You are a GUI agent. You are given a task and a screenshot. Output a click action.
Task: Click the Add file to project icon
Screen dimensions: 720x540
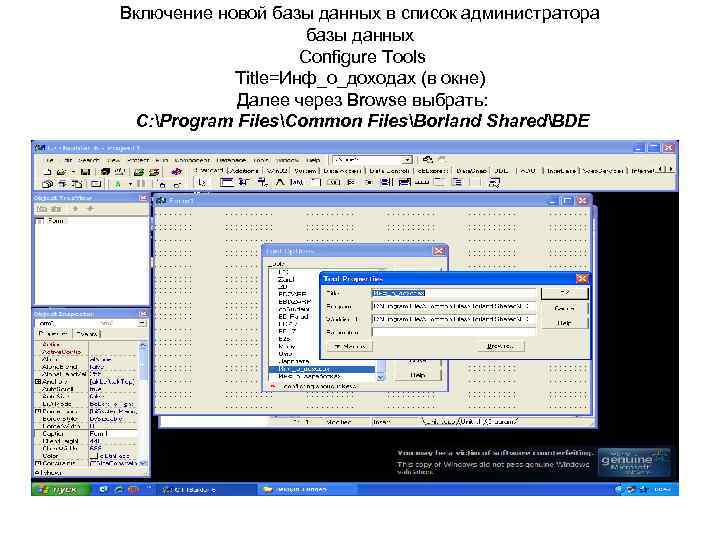pyautogui.click(x=139, y=171)
